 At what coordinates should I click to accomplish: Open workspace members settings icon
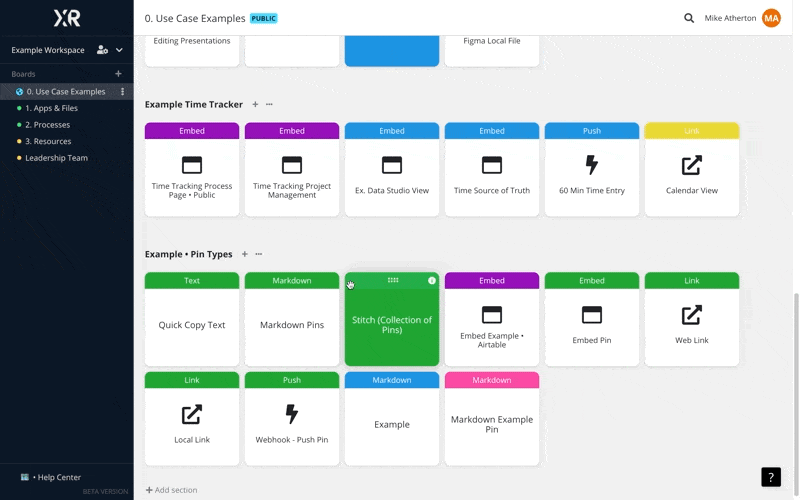click(102, 50)
